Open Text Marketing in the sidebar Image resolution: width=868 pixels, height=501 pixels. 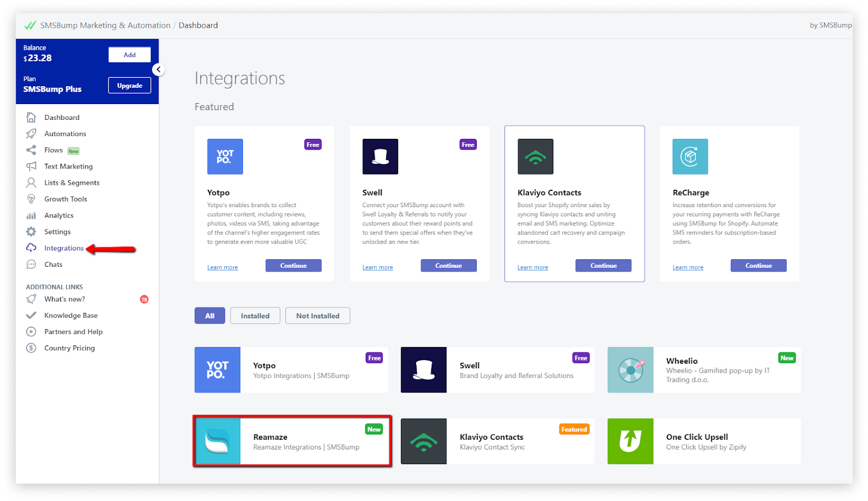click(68, 166)
